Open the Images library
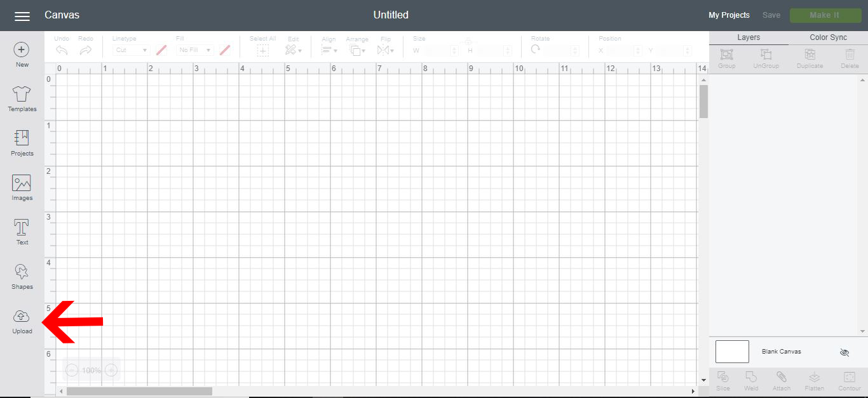 [x=22, y=188]
